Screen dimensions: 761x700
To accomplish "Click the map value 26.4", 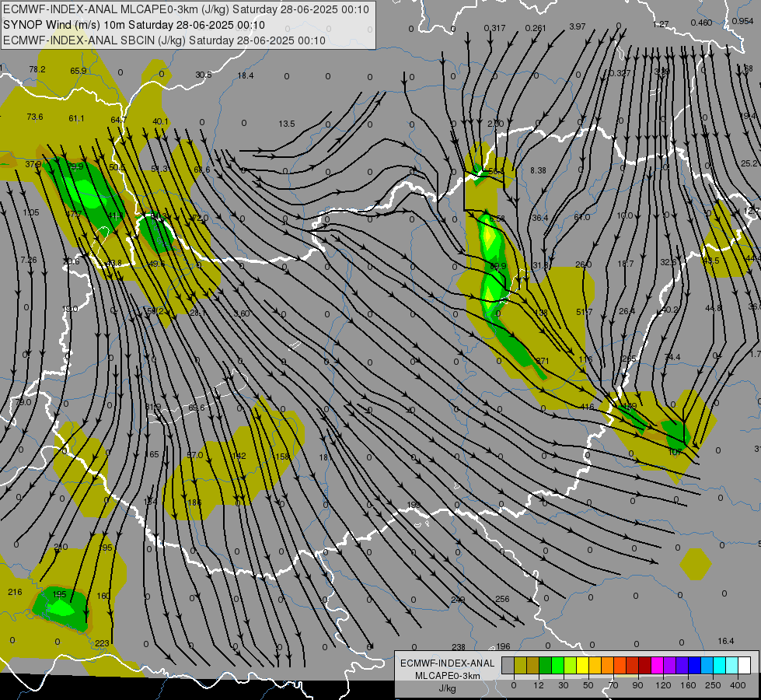I will point(627,311).
